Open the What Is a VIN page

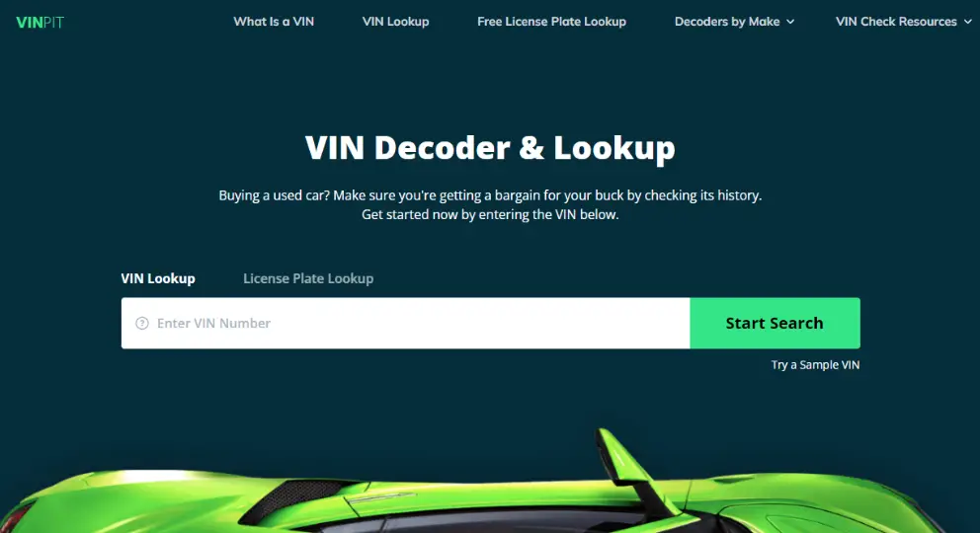(274, 22)
